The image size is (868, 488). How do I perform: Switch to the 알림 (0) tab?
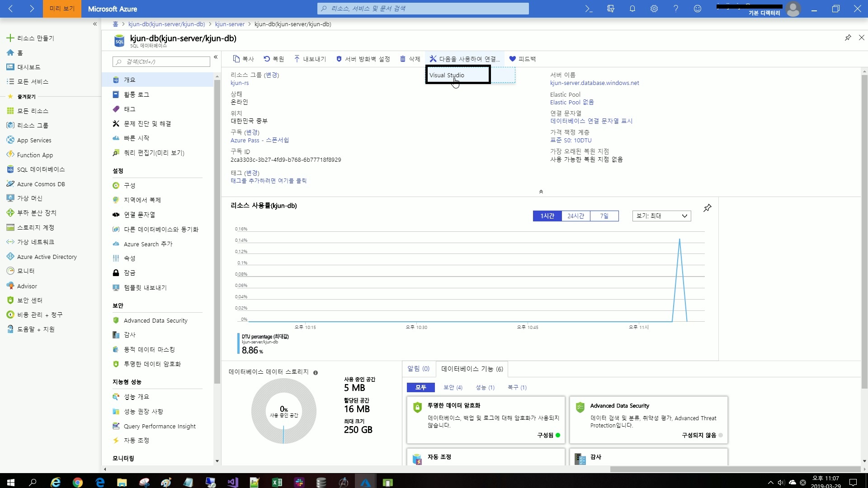click(418, 369)
